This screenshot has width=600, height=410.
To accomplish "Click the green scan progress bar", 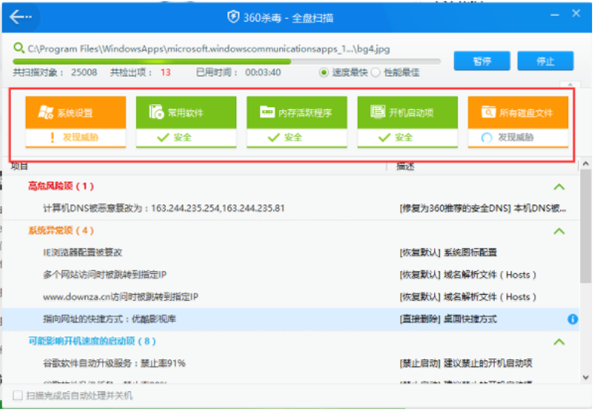I will pos(227,61).
